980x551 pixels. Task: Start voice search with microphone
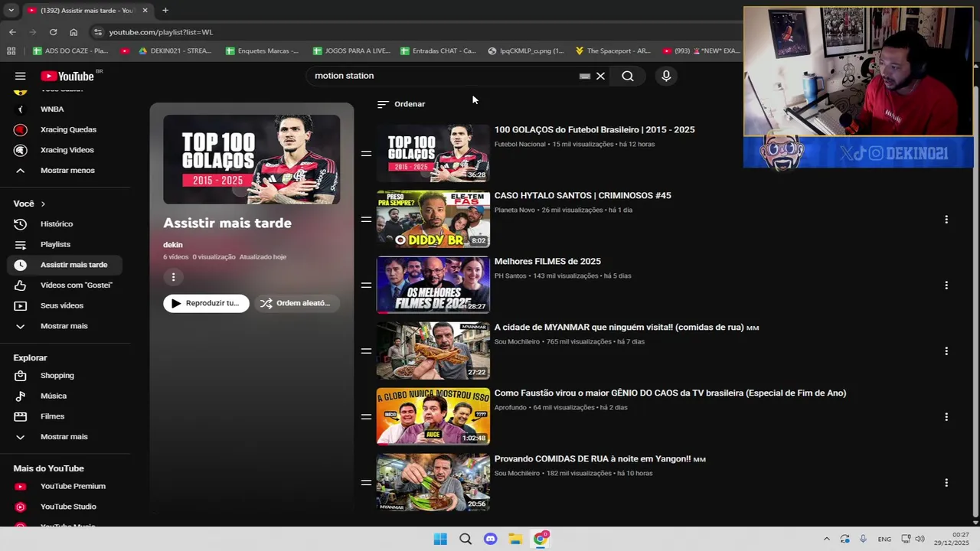[666, 76]
